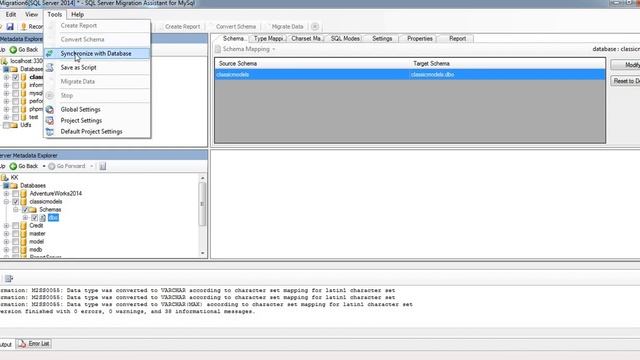This screenshot has width=640, height=360.
Task: Collapse the SQL Server classicmodels node
Action: click(6, 202)
